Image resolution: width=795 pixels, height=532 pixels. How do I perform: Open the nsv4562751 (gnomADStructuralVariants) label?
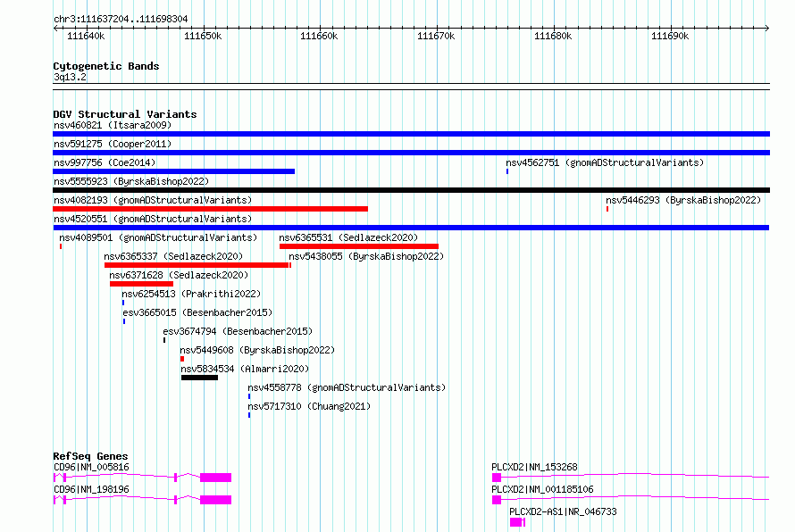(x=605, y=162)
